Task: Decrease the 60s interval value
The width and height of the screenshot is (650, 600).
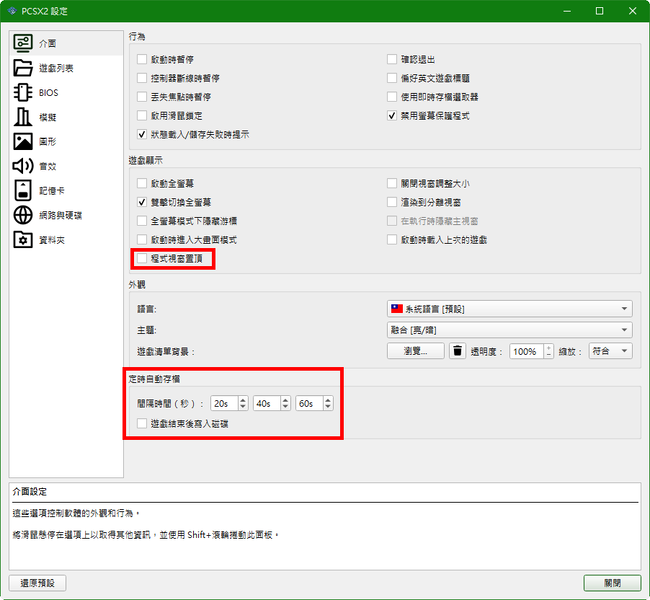Action: tap(328, 407)
